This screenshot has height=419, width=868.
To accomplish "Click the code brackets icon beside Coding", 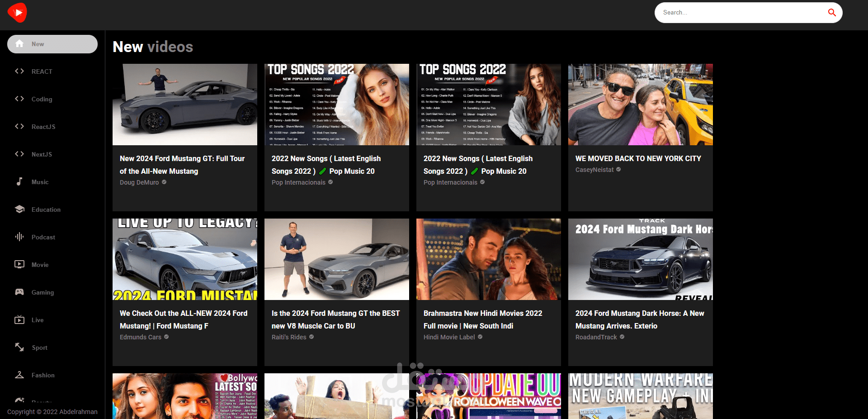I will 19,99.
